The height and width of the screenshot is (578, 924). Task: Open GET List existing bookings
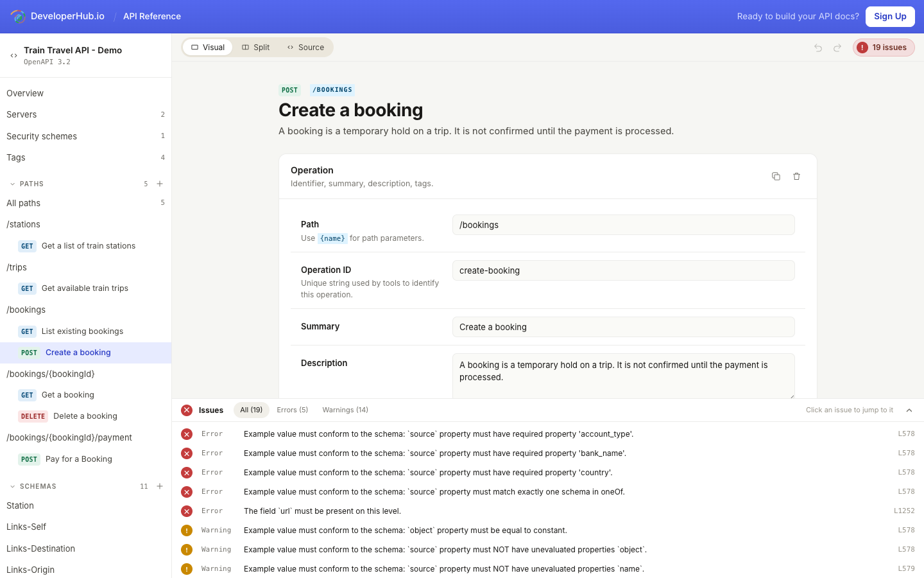pyautogui.click(x=85, y=331)
